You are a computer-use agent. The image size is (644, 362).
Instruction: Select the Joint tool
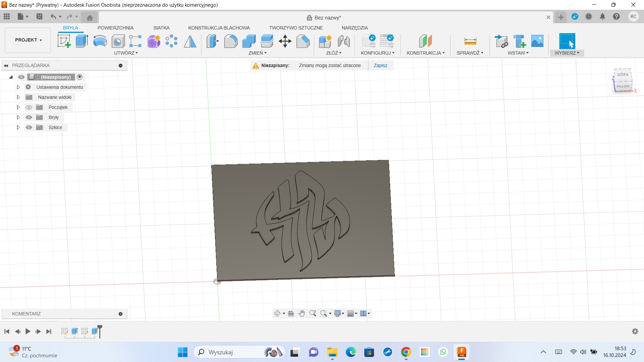[344, 41]
